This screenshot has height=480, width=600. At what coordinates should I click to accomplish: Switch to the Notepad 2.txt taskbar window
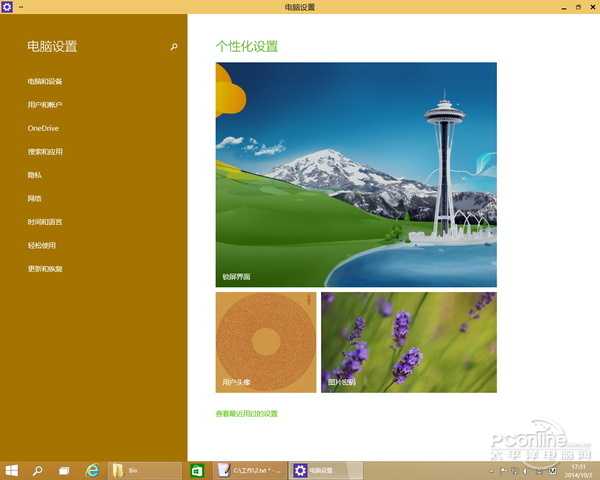click(x=249, y=470)
